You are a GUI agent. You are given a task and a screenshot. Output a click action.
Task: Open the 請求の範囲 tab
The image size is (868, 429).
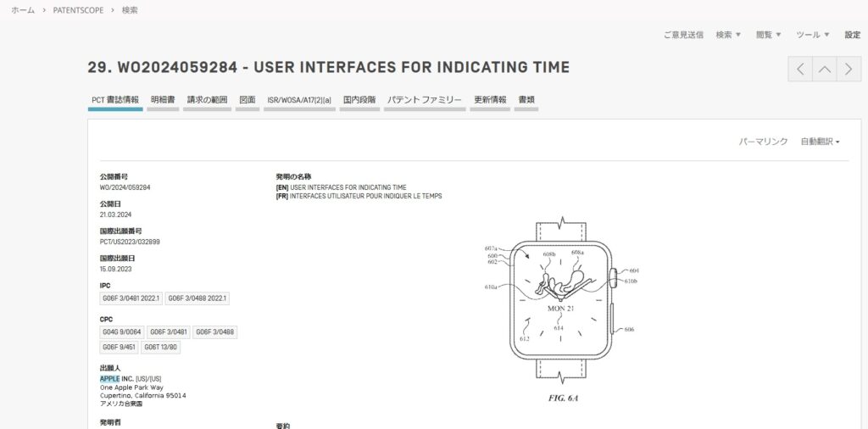click(208, 100)
